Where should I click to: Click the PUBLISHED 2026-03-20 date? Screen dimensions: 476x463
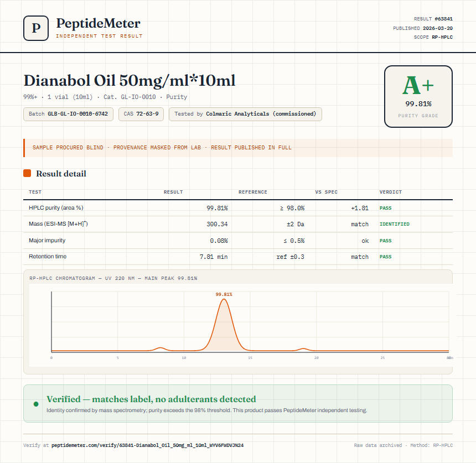click(423, 28)
